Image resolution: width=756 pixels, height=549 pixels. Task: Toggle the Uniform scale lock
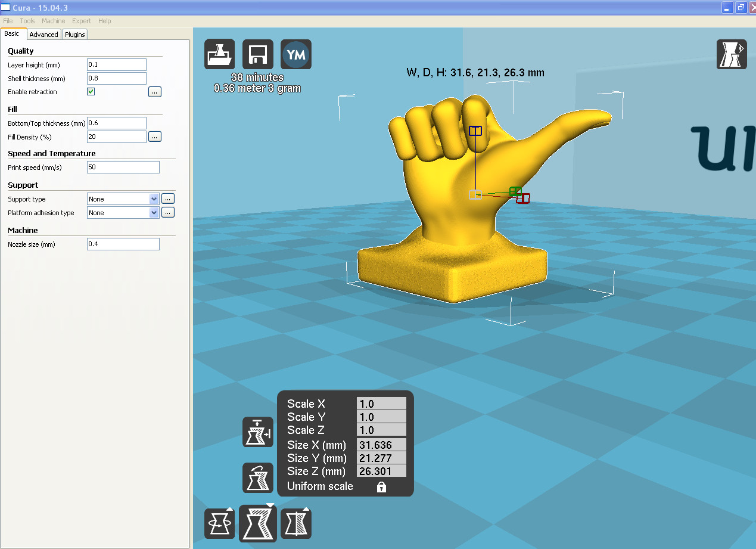click(x=381, y=487)
